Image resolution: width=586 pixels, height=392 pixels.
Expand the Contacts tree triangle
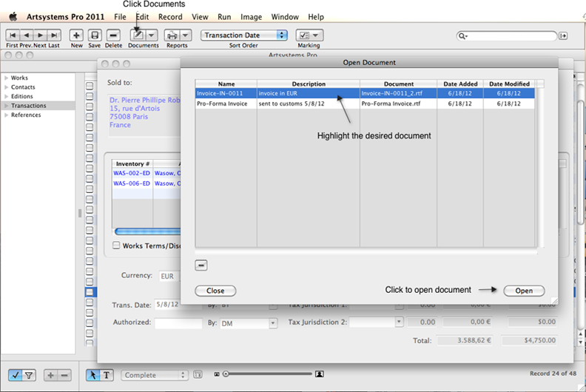tap(7, 87)
